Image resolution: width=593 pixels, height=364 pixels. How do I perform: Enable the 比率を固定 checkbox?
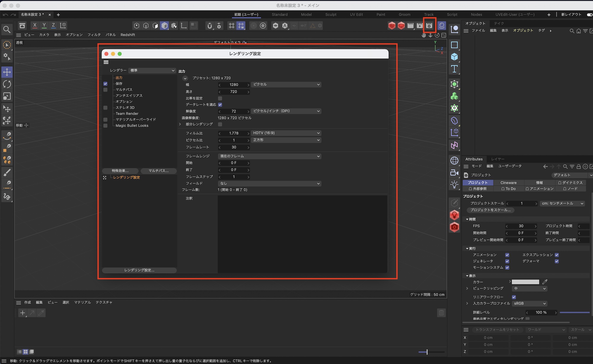click(220, 98)
